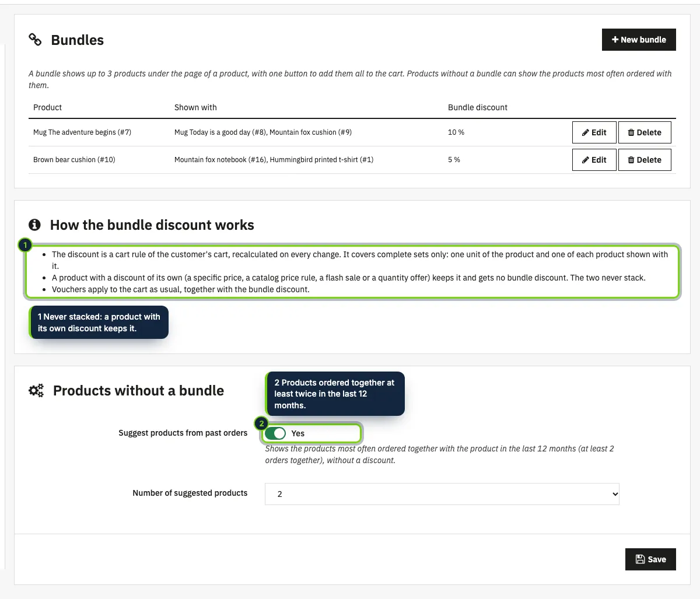Click the pencil icon in Brown bear cushion row

[x=586, y=160]
